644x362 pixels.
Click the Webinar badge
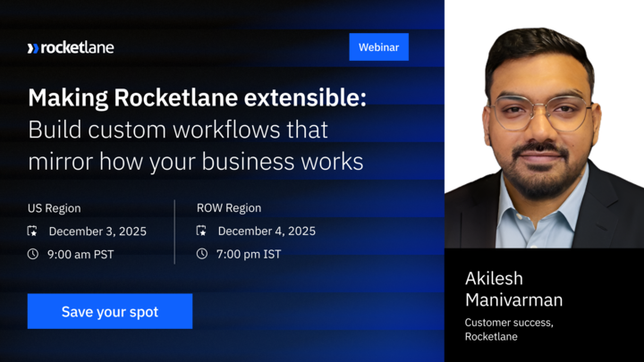coord(378,47)
